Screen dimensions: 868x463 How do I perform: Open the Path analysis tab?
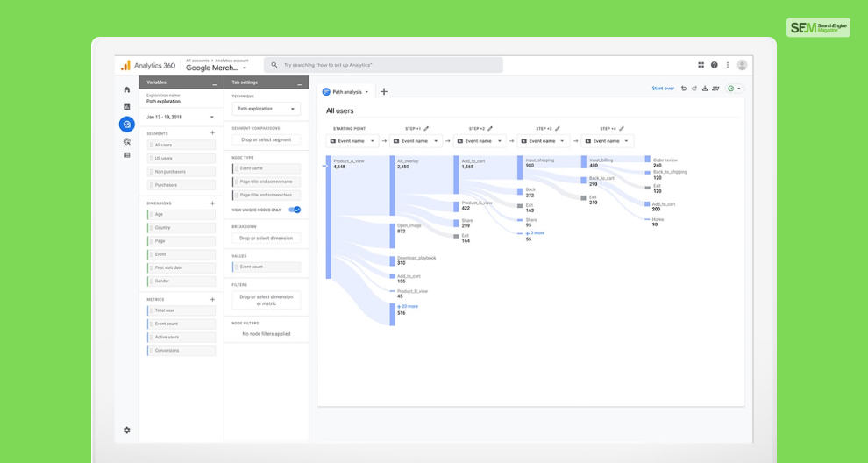point(346,92)
